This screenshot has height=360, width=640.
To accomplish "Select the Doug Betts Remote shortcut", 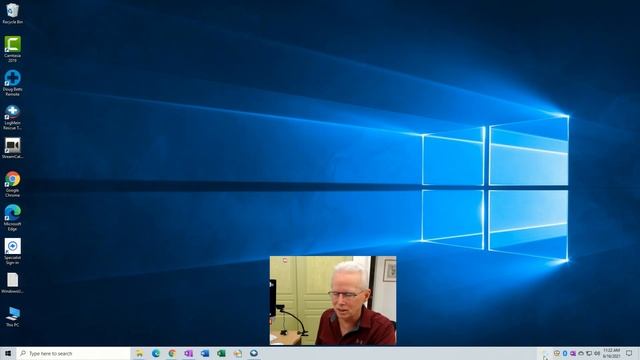I will [x=12, y=83].
